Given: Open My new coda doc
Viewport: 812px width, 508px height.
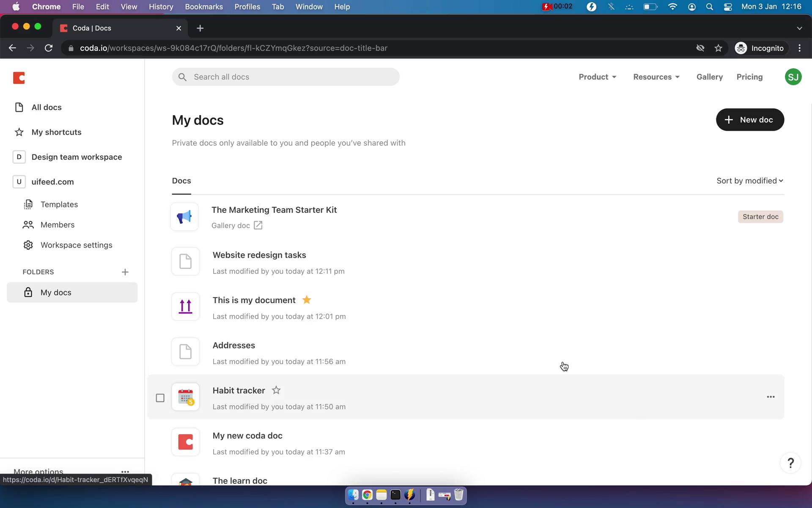Looking at the screenshot, I should (247, 436).
